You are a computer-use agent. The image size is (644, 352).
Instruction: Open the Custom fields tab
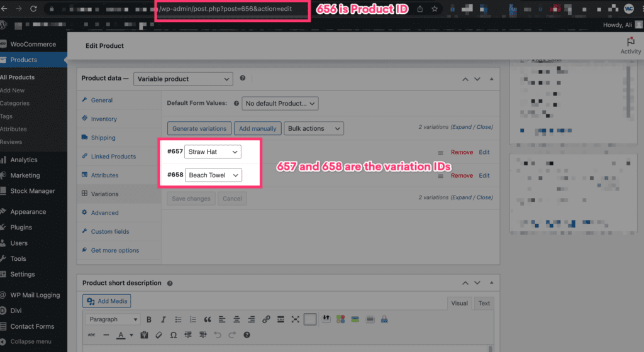[119, 231]
